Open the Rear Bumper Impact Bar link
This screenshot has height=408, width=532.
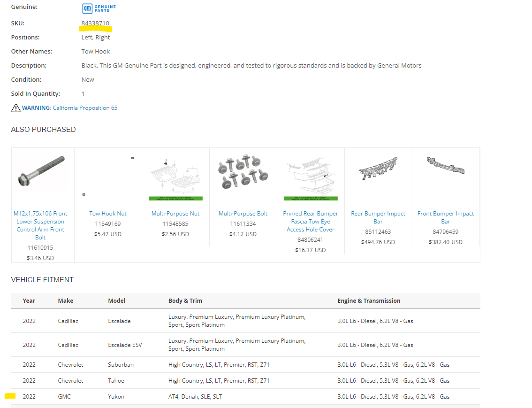(x=378, y=217)
